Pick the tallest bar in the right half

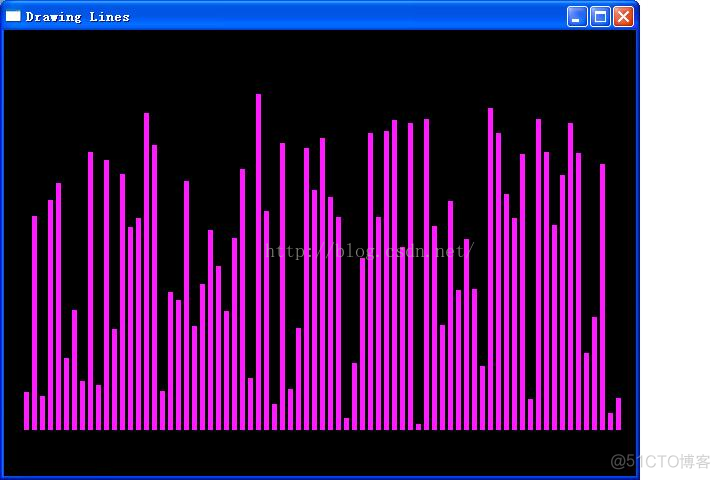coord(490,268)
